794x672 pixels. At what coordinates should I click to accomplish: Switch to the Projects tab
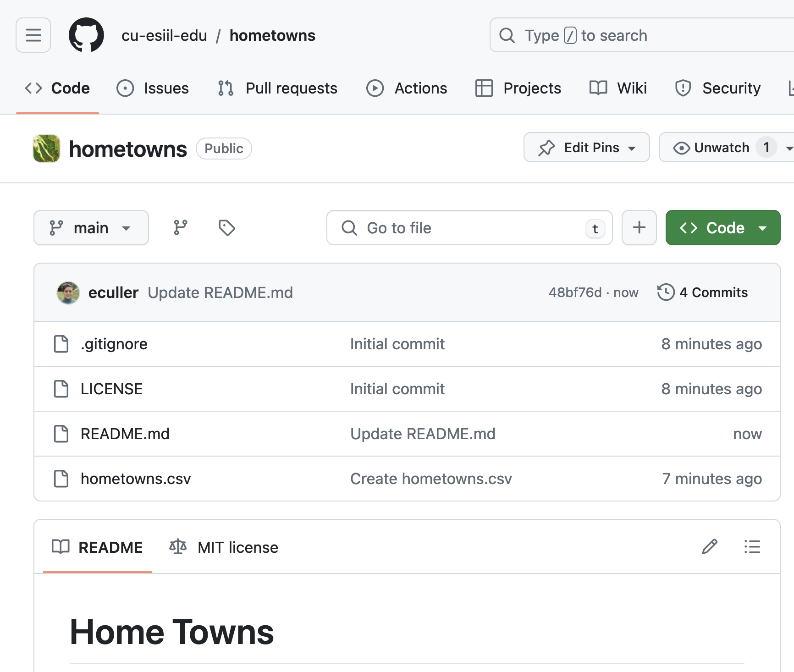518,88
